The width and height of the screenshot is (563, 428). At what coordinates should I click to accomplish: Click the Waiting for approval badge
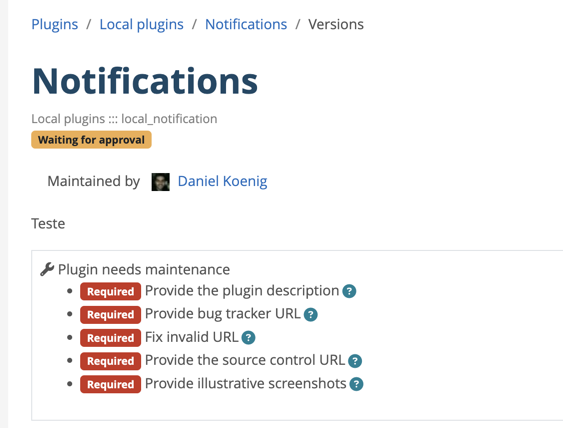91,140
